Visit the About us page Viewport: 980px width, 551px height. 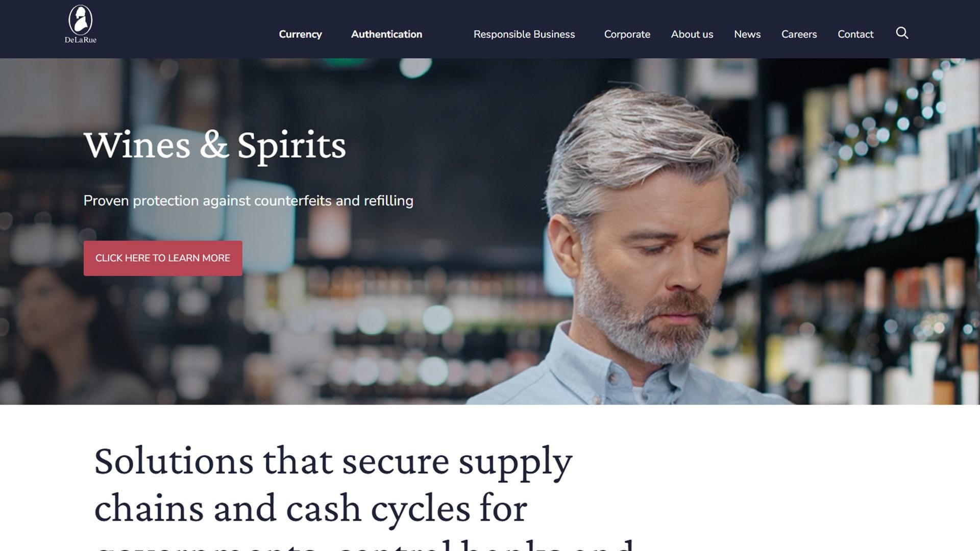click(692, 34)
